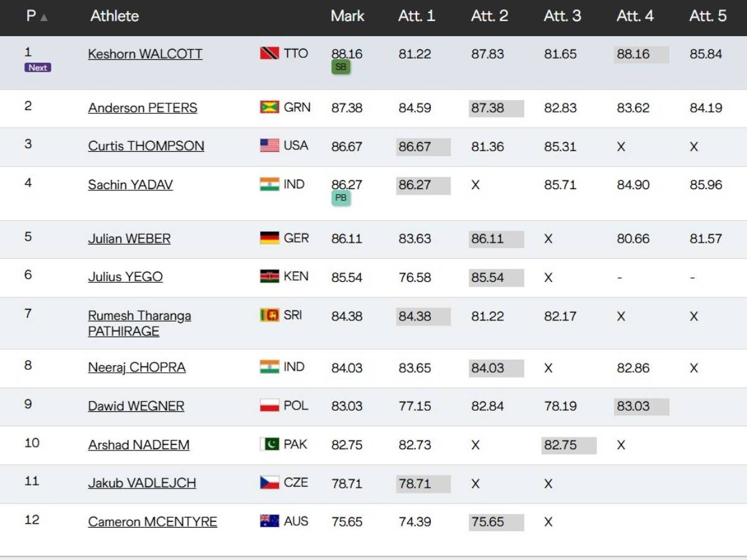Open Keshorn WALCOTT athlete profile
The height and width of the screenshot is (560, 747).
145,54
